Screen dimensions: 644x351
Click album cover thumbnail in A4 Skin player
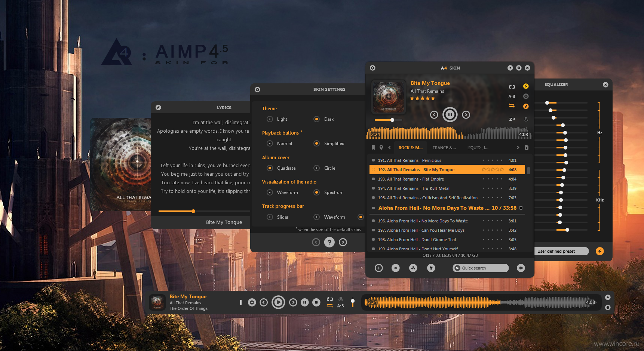pyautogui.click(x=389, y=96)
